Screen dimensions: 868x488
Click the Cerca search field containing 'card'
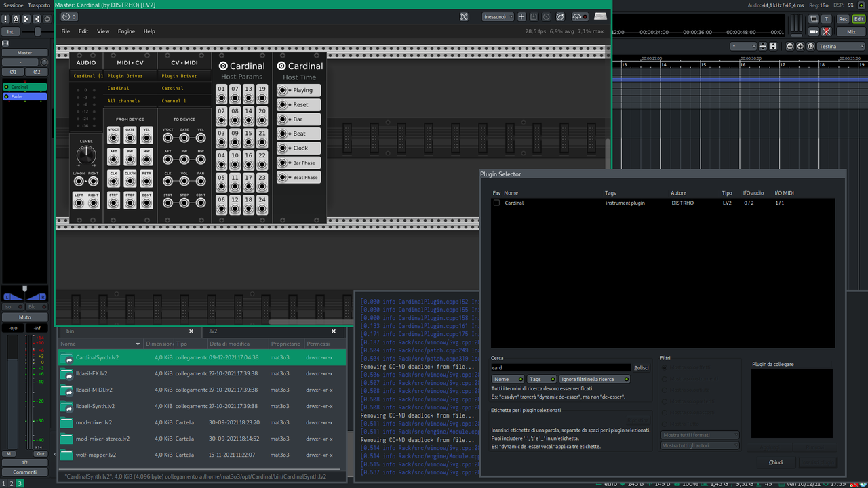pyautogui.click(x=561, y=368)
